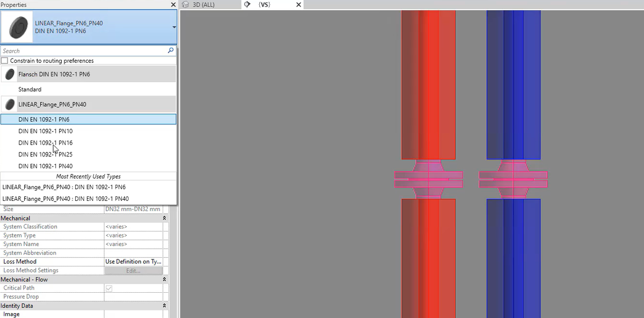Viewport: 644px width, 318px height.
Task: Select the blue pipe flange in view
Action: point(513,179)
